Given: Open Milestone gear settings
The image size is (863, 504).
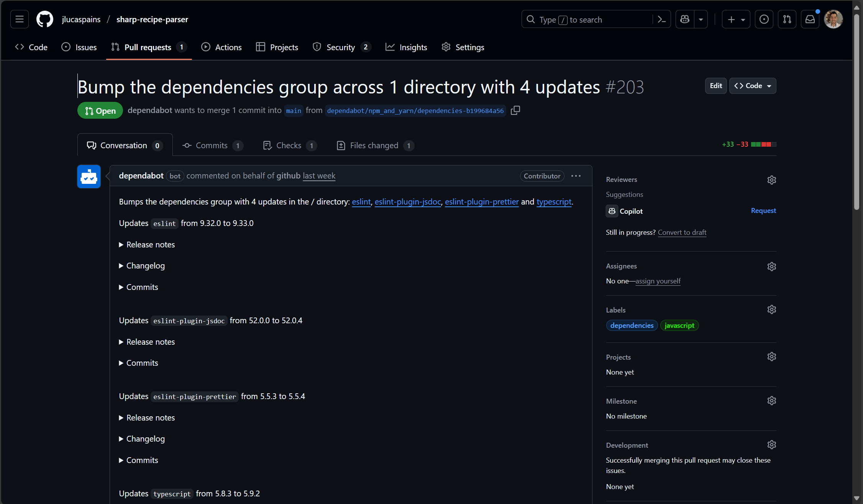Looking at the screenshot, I should [771, 401].
